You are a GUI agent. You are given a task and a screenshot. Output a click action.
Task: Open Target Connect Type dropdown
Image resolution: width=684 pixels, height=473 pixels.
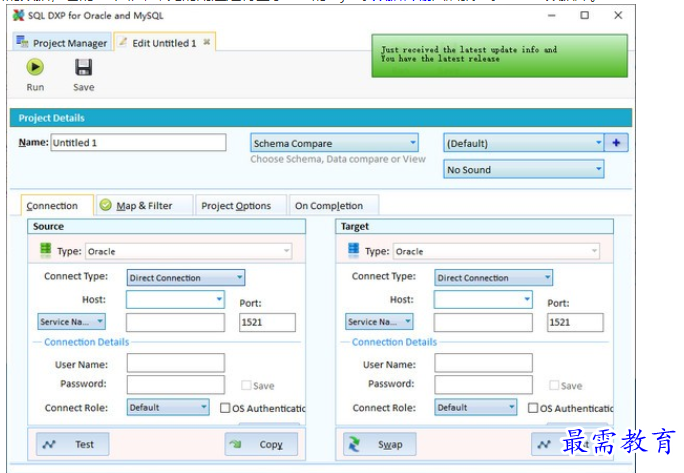click(x=494, y=278)
